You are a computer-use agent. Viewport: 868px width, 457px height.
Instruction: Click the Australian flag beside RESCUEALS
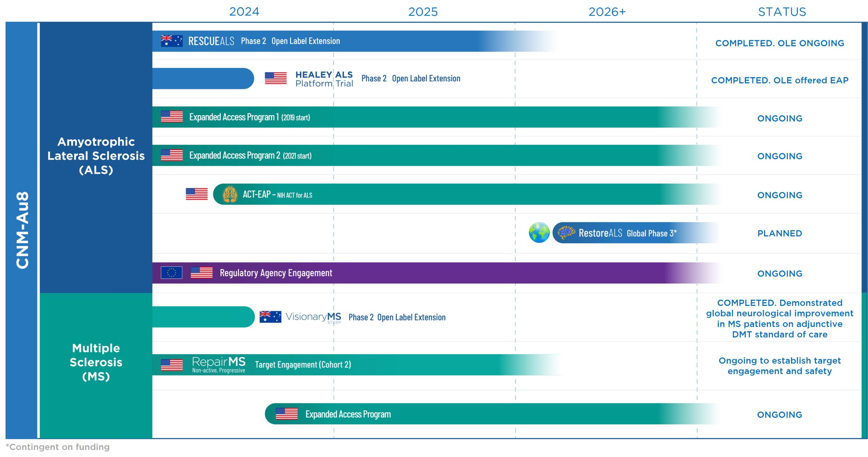172,41
